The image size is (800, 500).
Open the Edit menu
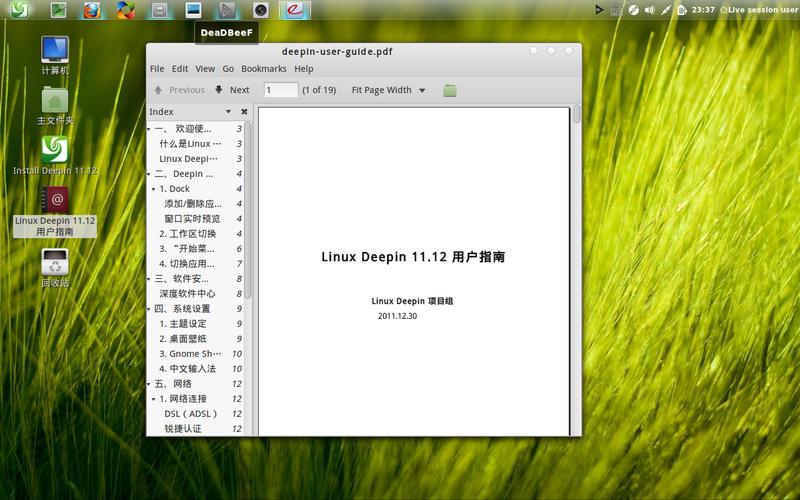[x=180, y=69]
